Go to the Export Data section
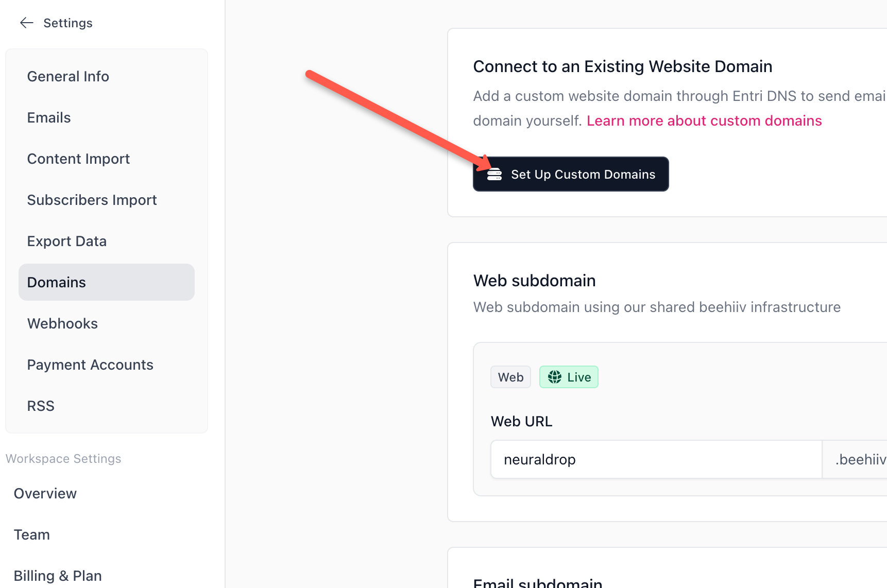Screen dimensions: 887x588 (x=67, y=240)
